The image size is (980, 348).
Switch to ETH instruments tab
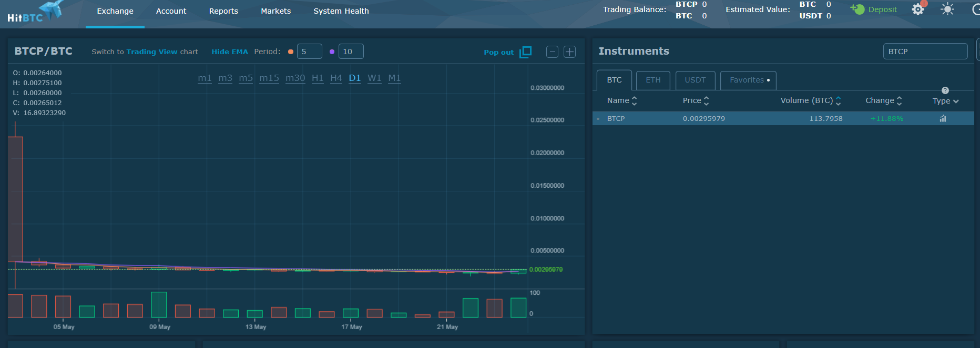[653, 80]
